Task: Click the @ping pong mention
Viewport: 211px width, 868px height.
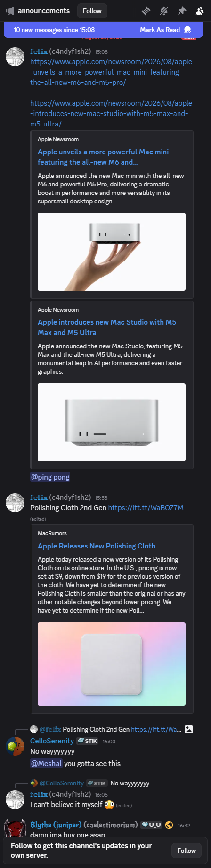Action: (50, 477)
